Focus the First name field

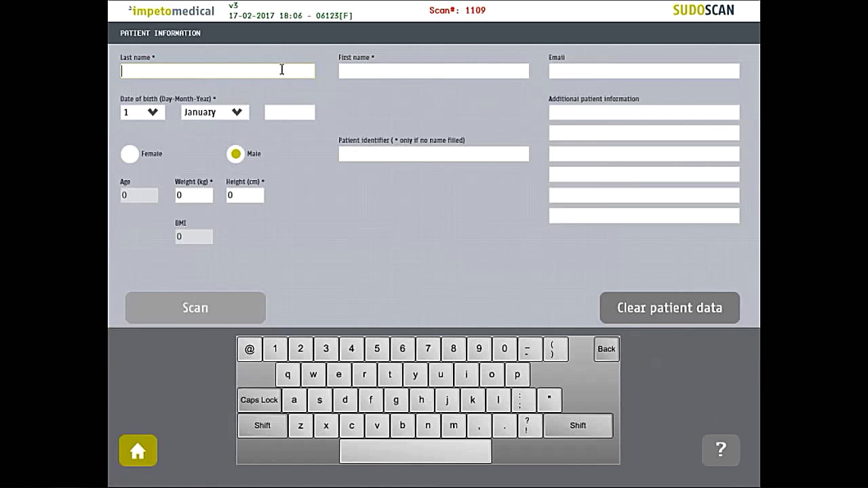point(434,71)
